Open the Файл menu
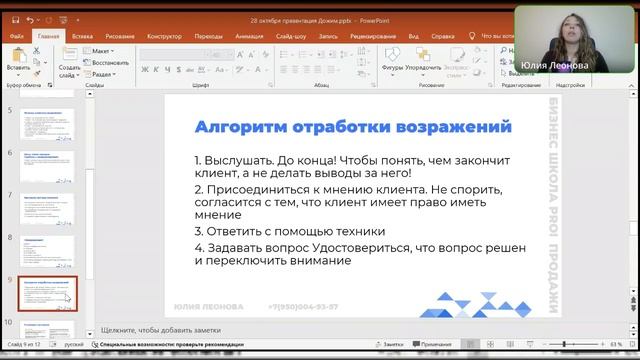640x360 pixels. (x=17, y=36)
